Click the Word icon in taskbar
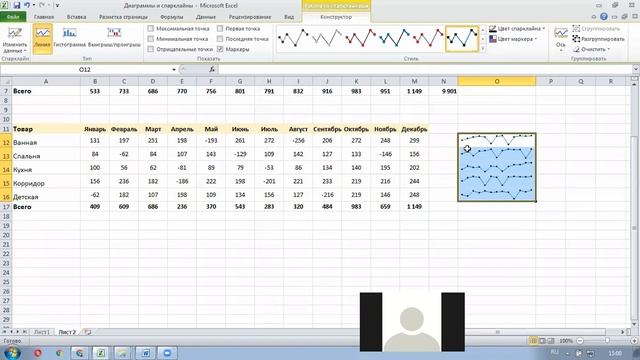This screenshot has height=360, width=640. 146,353
